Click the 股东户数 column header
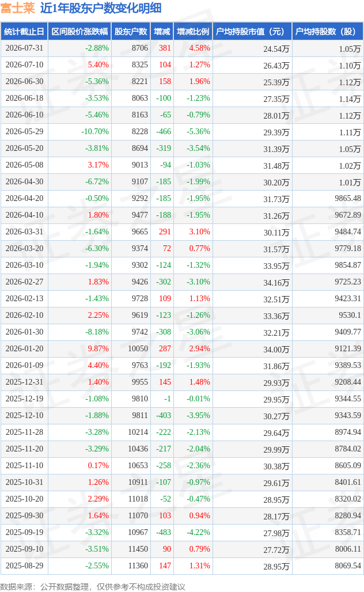364x592 pixels. pyautogui.click(x=131, y=31)
